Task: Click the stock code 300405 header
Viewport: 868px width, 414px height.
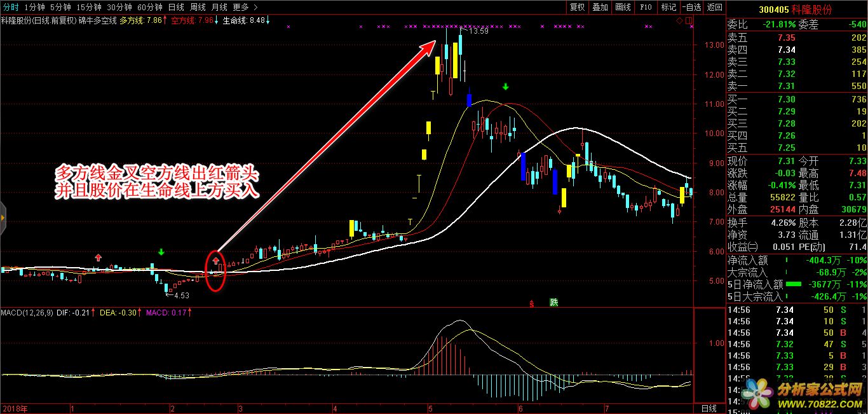Action: click(775, 10)
